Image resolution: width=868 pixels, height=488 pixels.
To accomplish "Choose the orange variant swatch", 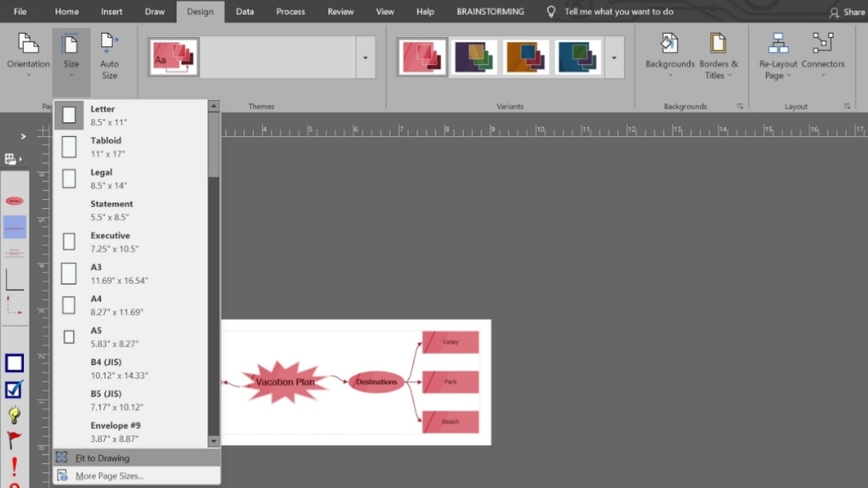I will [525, 57].
